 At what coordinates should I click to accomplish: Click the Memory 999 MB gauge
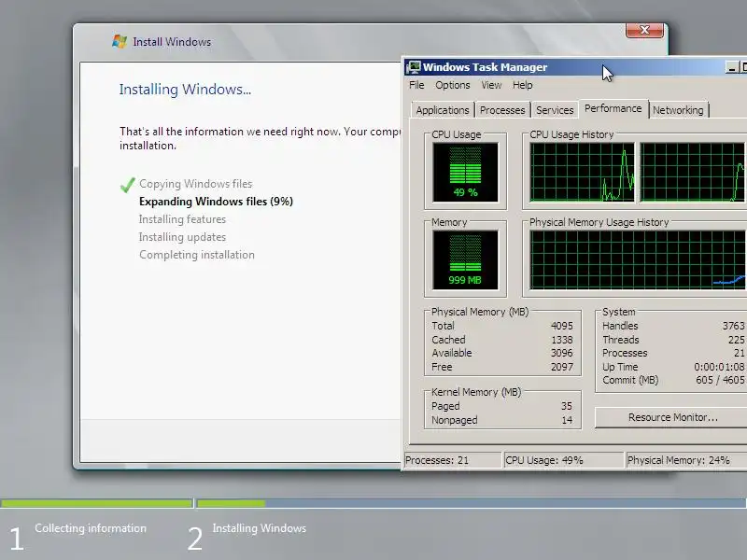tap(465, 260)
